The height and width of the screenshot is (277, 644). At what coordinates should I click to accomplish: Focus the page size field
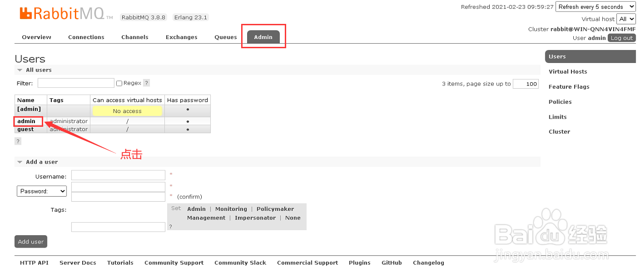(x=525, y=84)
